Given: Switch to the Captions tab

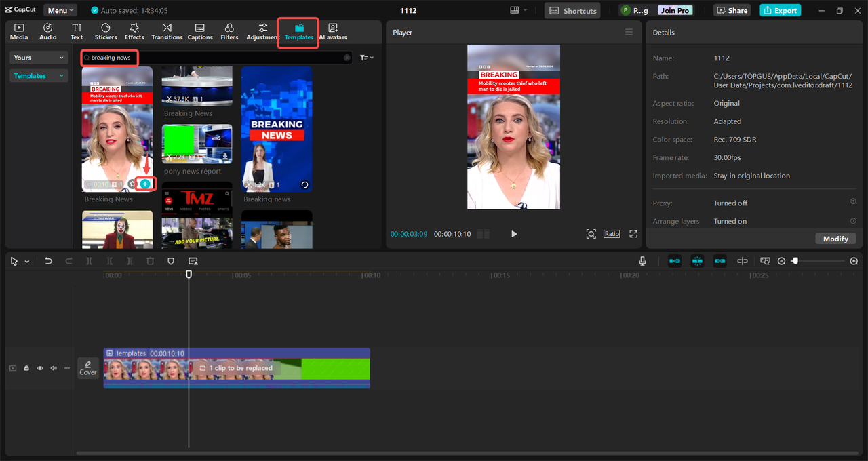Looking at the screenshot, I should (200, 31).
